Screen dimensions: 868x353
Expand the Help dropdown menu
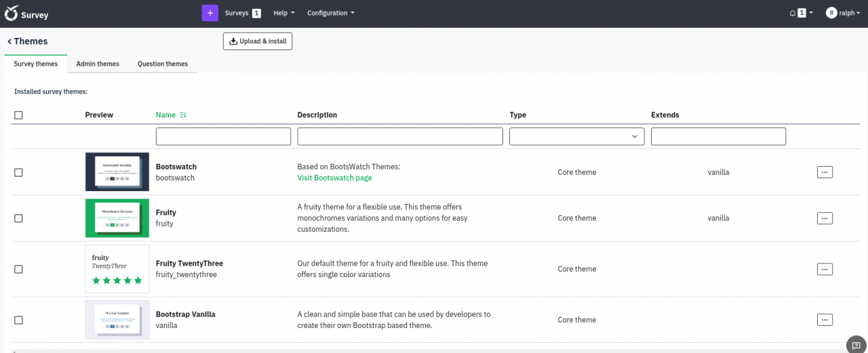pos(283,13)
